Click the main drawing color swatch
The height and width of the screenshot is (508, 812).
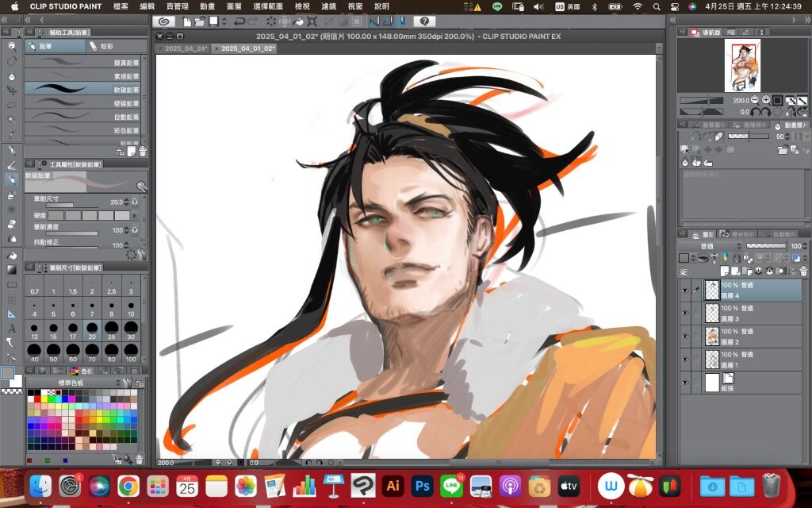tap(8, 373)
